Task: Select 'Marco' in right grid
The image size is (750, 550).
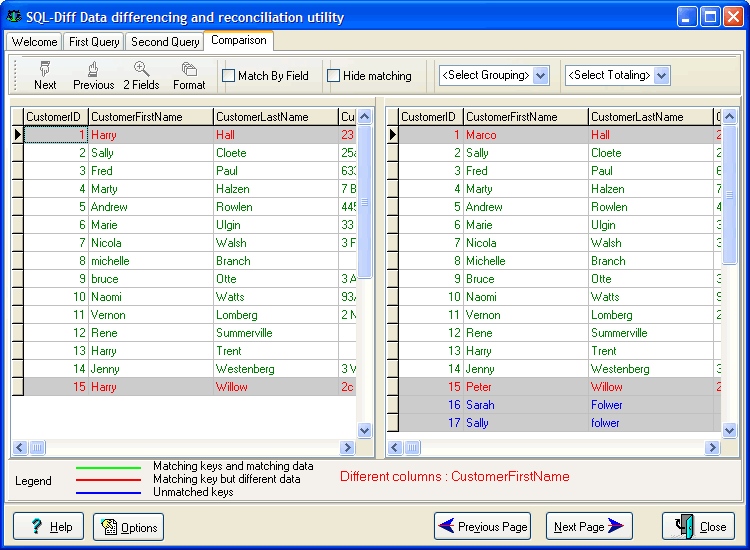Action: pyautogui.click(x=481, y=135)
